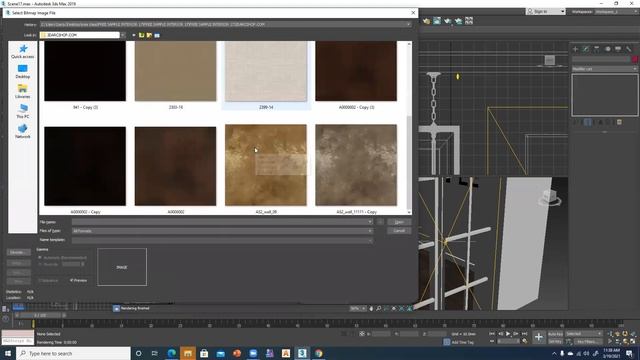The image size is (640, 360).
Task: Click the pan hand icon in the render bar
Action: point(371,309)
